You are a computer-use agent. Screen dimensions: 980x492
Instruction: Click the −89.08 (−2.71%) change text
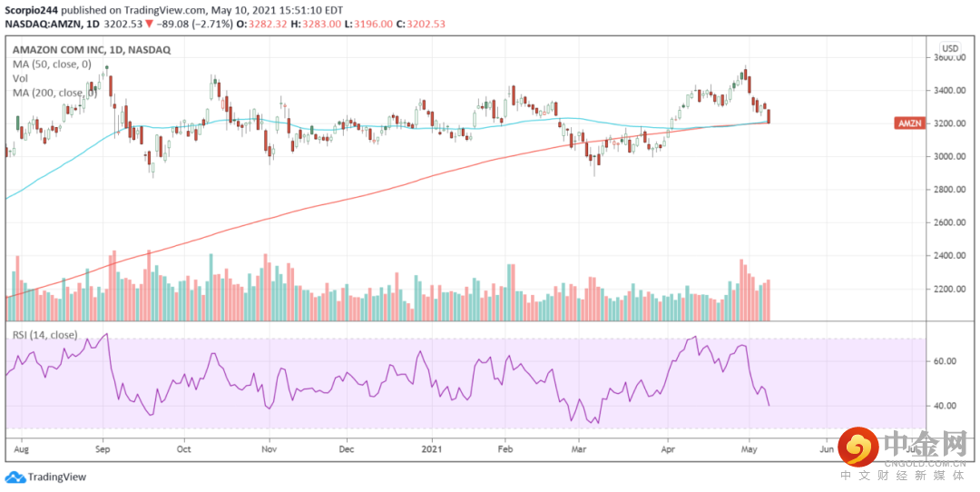(194, 24)
